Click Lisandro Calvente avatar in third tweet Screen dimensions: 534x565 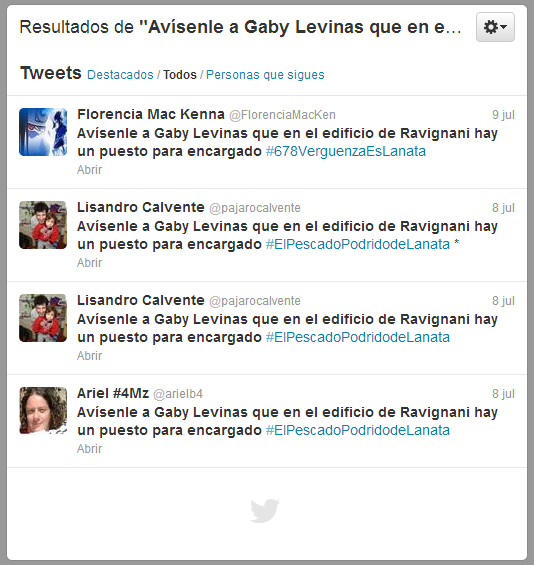[43, 318]
